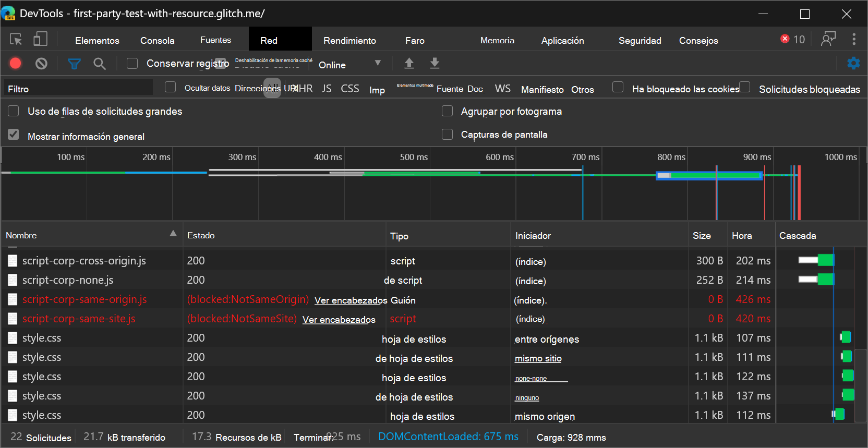Clear the network log
The width and height of the screenshot is (868, 448).
[41, 64]
